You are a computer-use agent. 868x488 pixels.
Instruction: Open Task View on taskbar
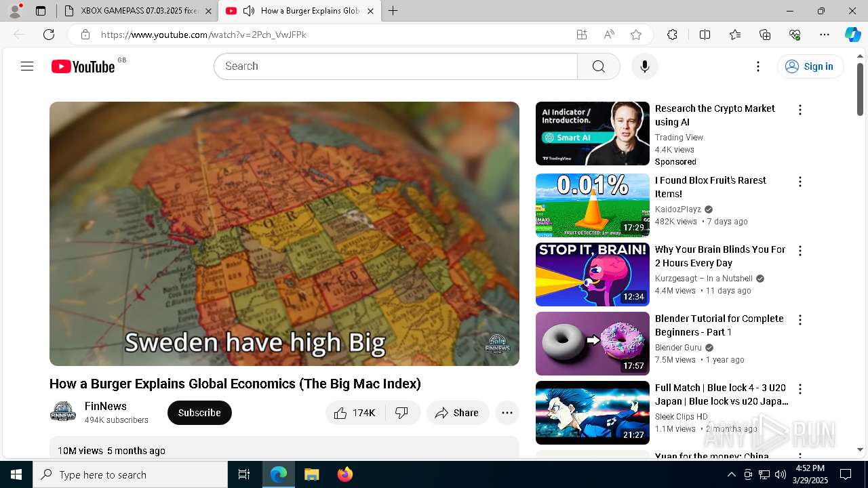(x=244, y=474)
